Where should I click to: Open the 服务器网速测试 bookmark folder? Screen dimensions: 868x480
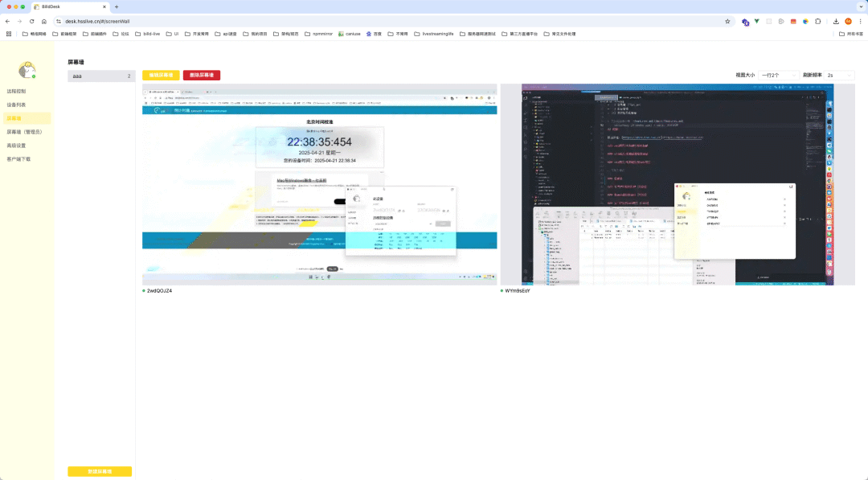pos(477,34)
